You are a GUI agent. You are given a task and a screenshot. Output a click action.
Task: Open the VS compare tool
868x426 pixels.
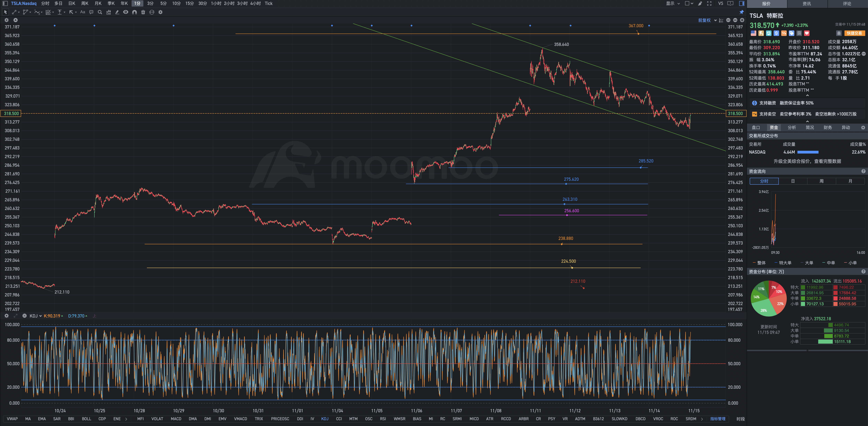coord(721,3)
